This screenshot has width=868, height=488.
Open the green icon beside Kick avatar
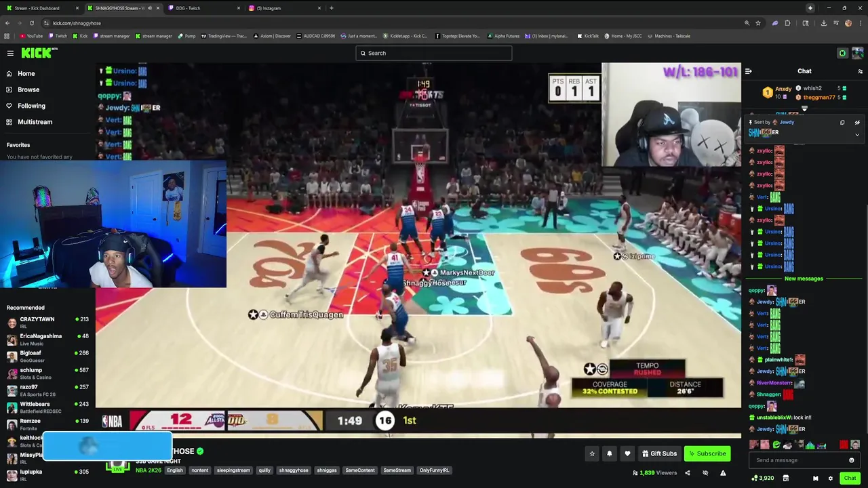(x=842, y=53)
